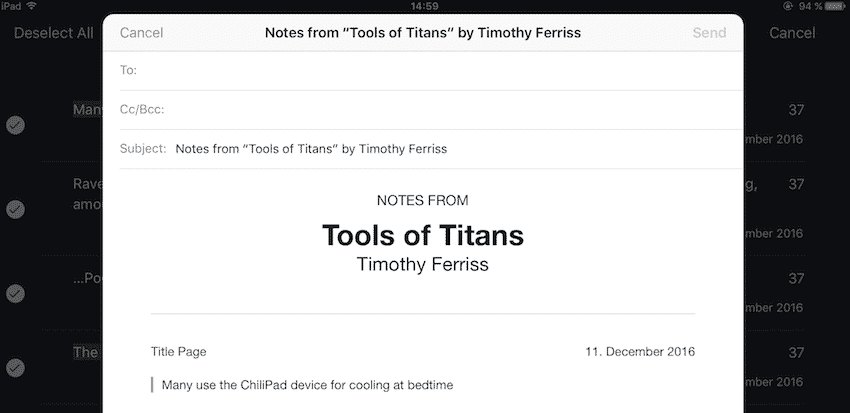The width and height of the screenshot is (850, 413).
Task: Uncheck the note starting with "Rave"
Action: 15,209
